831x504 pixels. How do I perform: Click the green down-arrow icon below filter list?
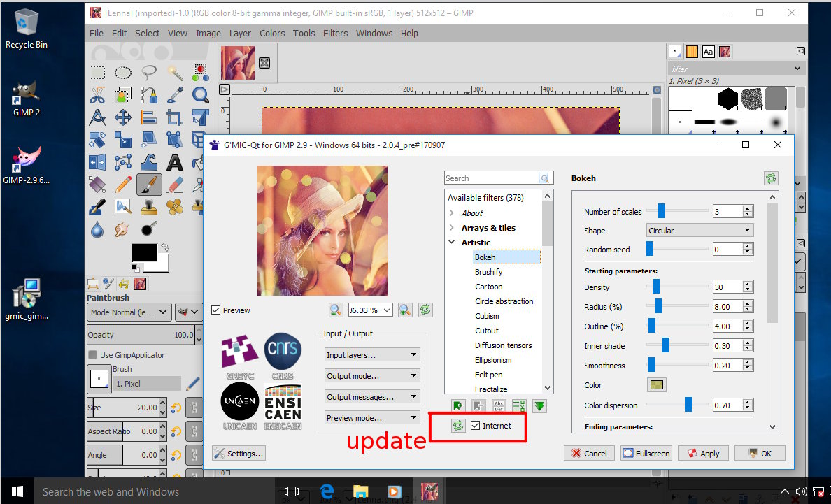(x=539, y=406)
